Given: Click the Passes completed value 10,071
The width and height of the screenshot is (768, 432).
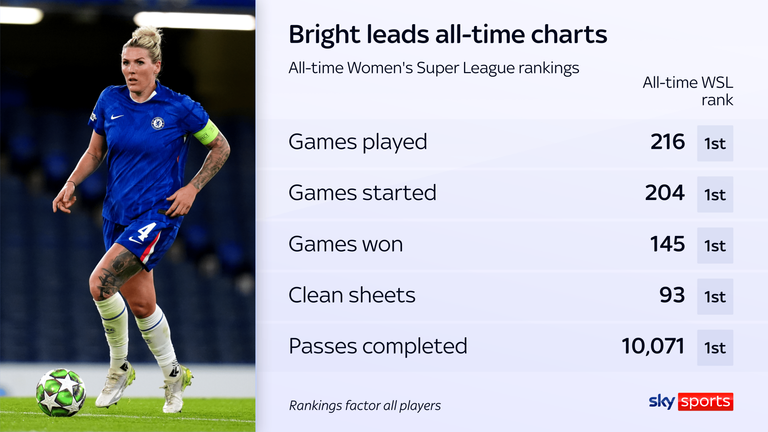Looking at the screenshot, I should click(x=652, y=347).
